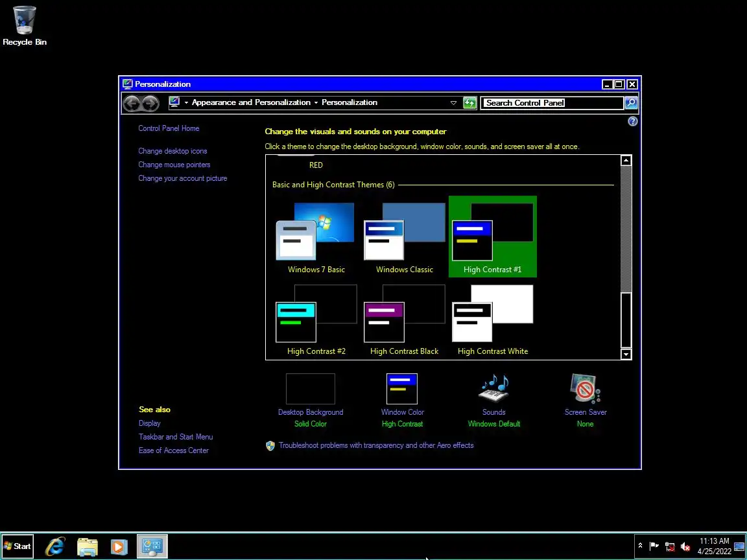Minimize the Personalization window
Viewport: 747px width, 560px height.
(x=607, y=84)
